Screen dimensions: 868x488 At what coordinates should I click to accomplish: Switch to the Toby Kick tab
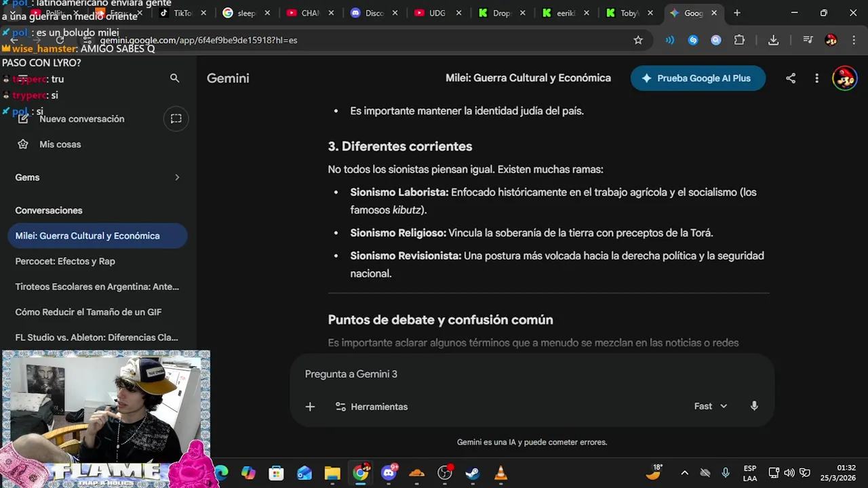(x=629, y=13)
